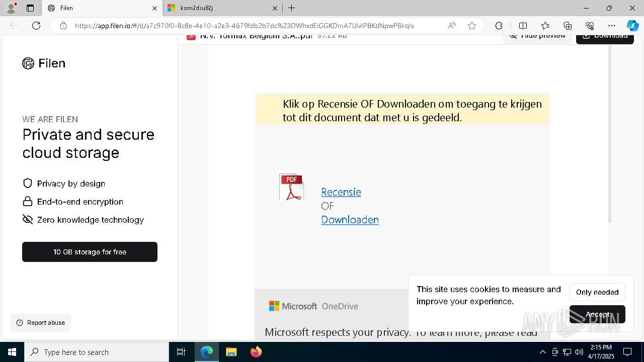Open Read aloud icon in address bar

[452, 26]
